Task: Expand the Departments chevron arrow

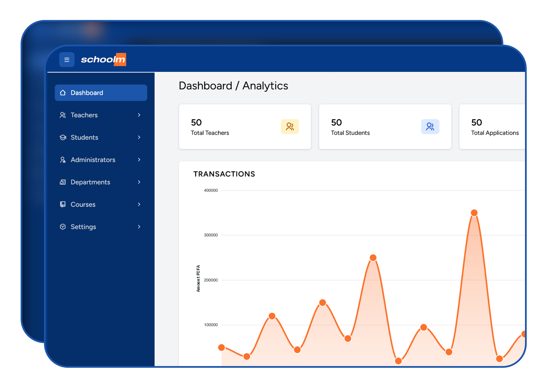Action: (139, 182)
